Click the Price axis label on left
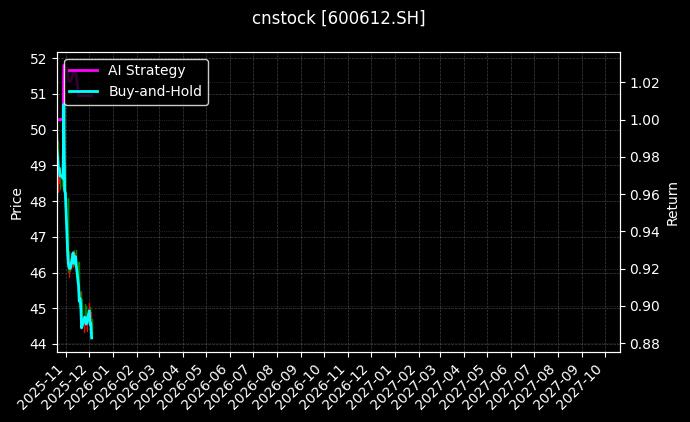 [16, 201]
